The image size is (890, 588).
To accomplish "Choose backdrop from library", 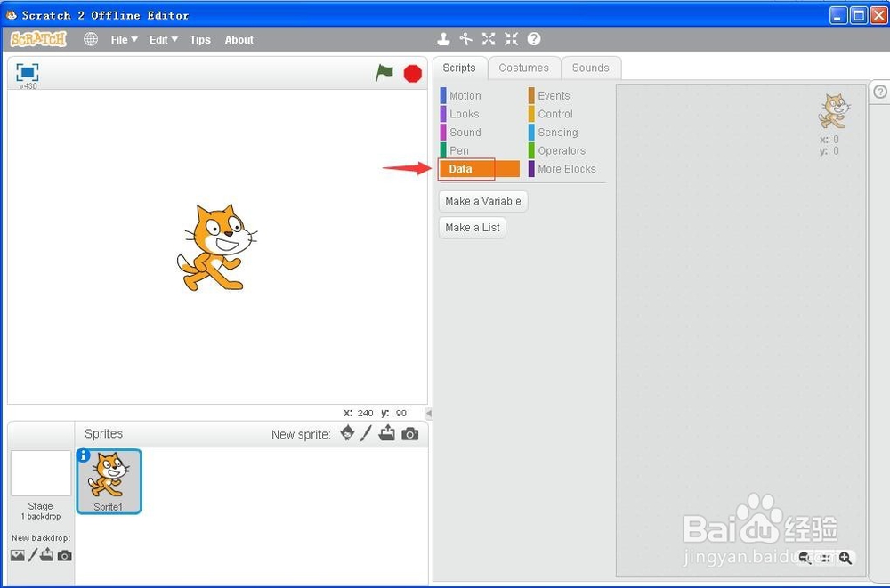I will click(18, 555).
